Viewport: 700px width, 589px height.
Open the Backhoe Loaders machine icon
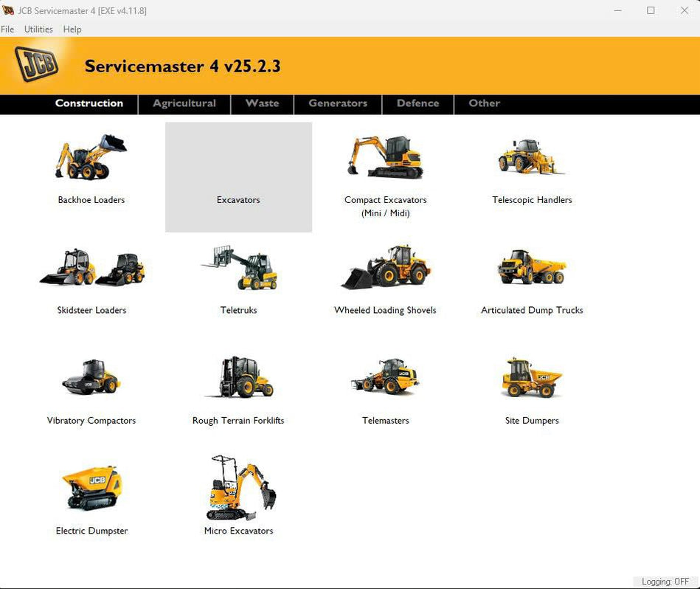click(x=91, y=158)
